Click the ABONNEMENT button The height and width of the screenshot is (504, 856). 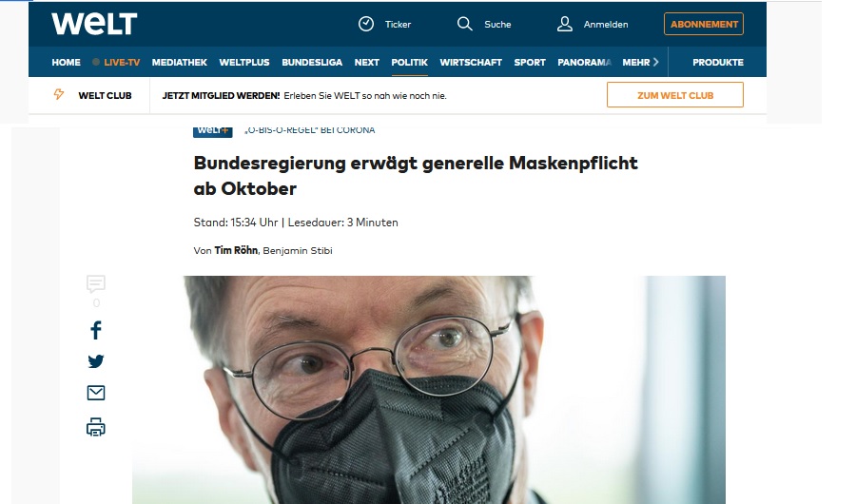[x=704, y=24]
